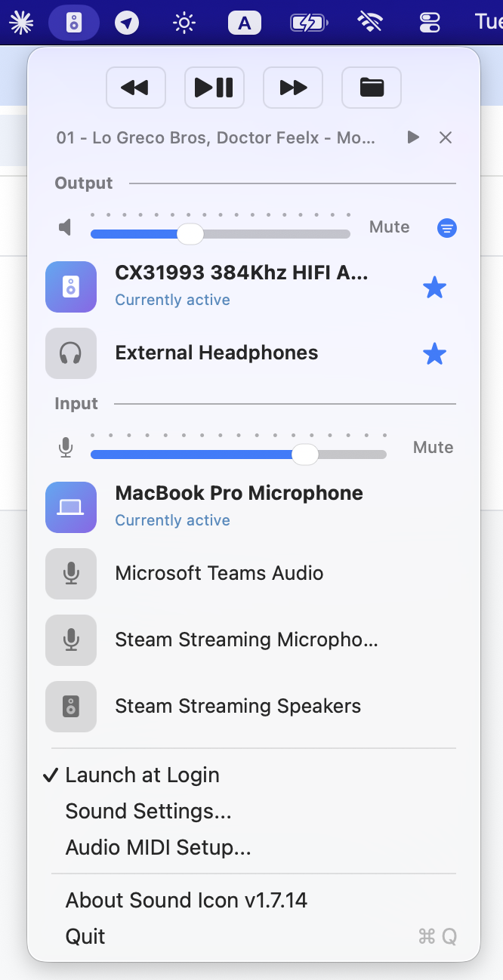Select External Headphones icon

click(x=71, y=353)
